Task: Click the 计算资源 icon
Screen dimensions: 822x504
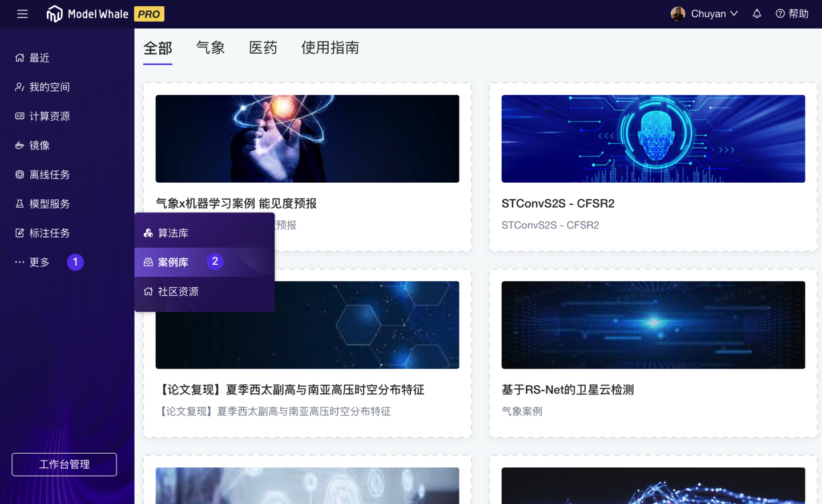Action: click(x=19, y=116)
